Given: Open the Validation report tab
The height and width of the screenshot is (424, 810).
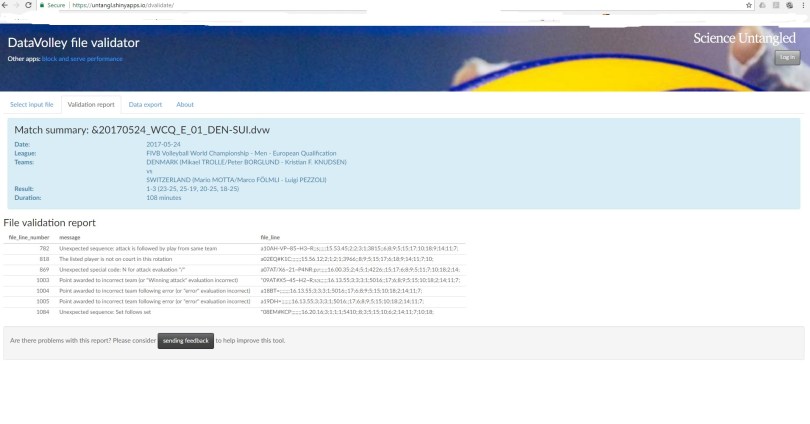Looking at the screenshot, I should point(91,104).
